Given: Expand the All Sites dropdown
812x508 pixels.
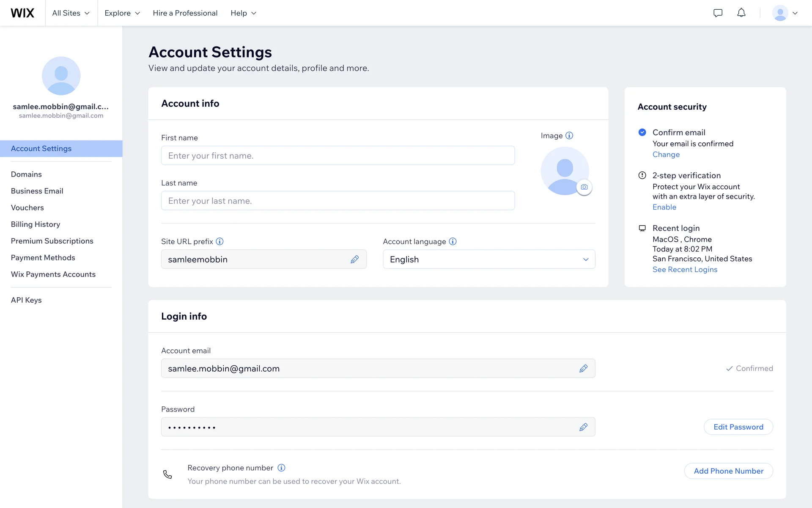Looking at the screenshot, I should pos(71,13).
